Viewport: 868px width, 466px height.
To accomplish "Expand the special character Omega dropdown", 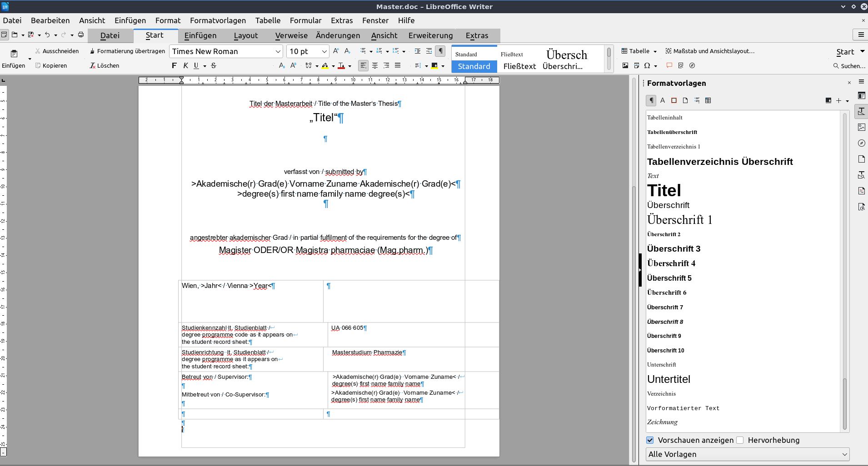I will (x=655, y=66).
